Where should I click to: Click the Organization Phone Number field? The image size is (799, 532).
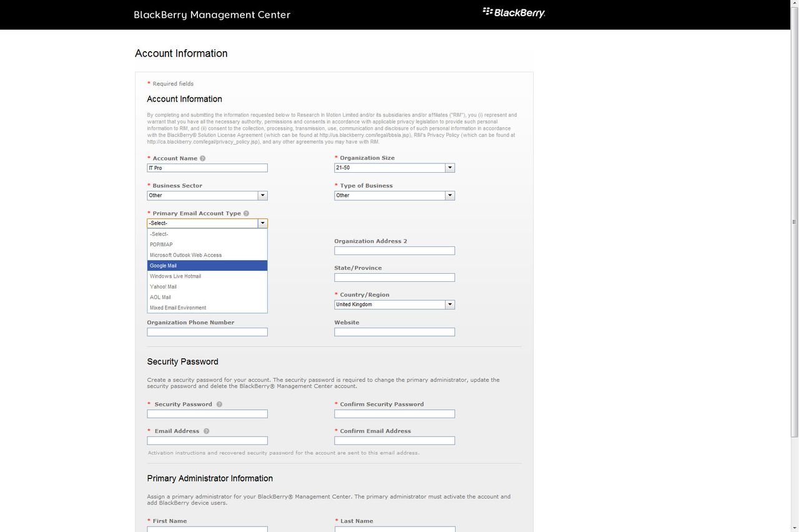pyautogui.click(x=207, y=332)
